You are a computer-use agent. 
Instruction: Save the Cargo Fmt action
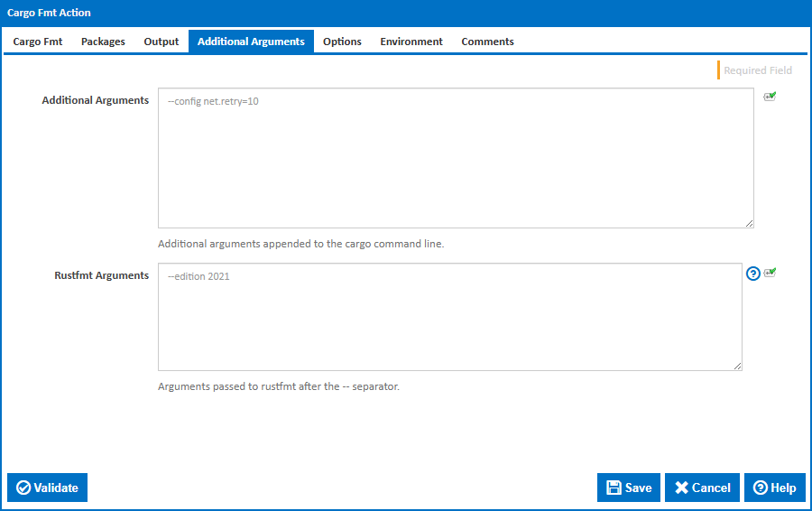point(629,488)
